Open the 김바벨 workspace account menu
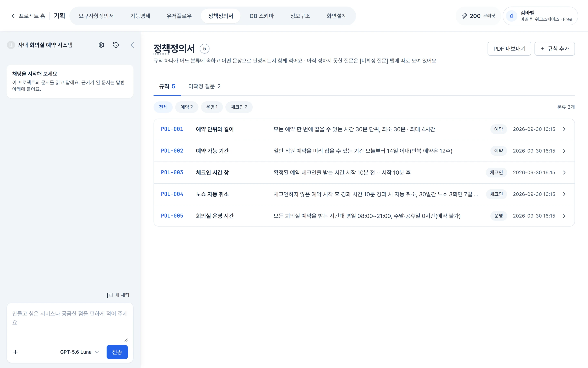The height and width of the screenshot is (368, 588). coord(540,16)
